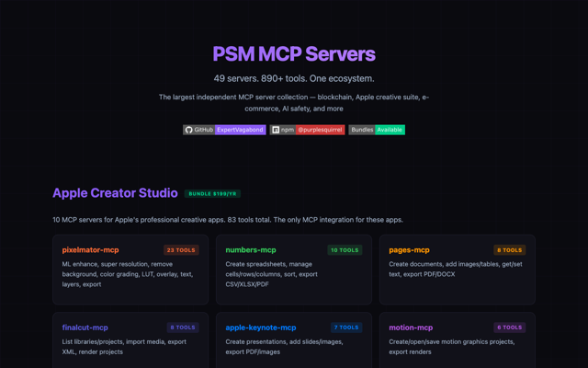This screenshot has height=368, width=588.
Task: Click the motion-mcp description about motion graphics
Action: (x=451, y=347)
